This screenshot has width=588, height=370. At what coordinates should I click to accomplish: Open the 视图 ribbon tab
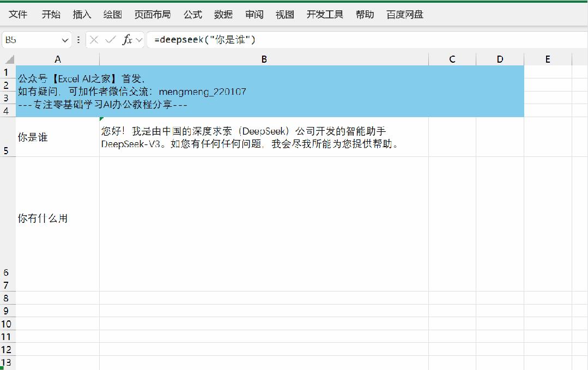click(x=284, y=15)
